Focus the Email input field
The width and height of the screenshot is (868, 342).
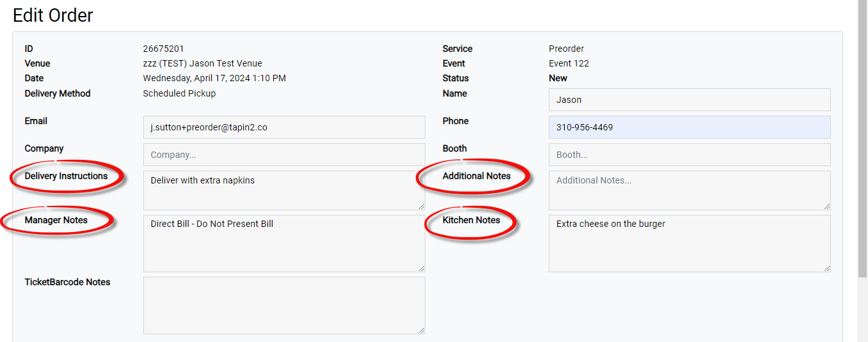click(x=284, y=127)
